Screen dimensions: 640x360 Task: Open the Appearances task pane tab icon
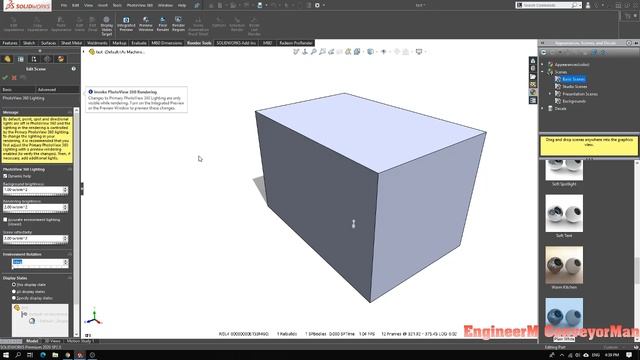533,92
